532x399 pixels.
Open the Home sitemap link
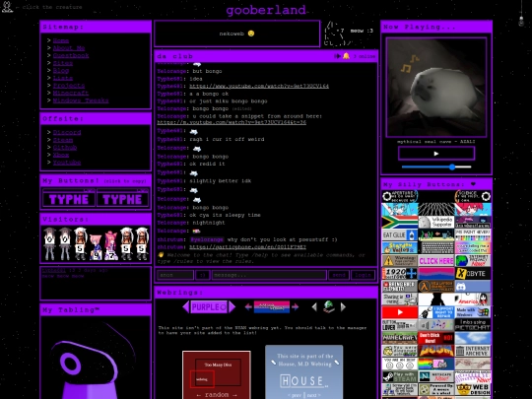(x=61, y=40)
